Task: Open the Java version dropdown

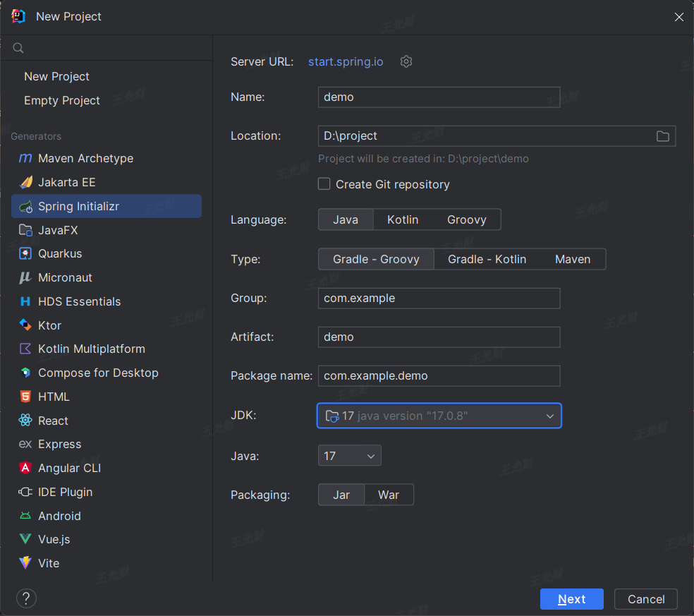Action: point(349,456)
